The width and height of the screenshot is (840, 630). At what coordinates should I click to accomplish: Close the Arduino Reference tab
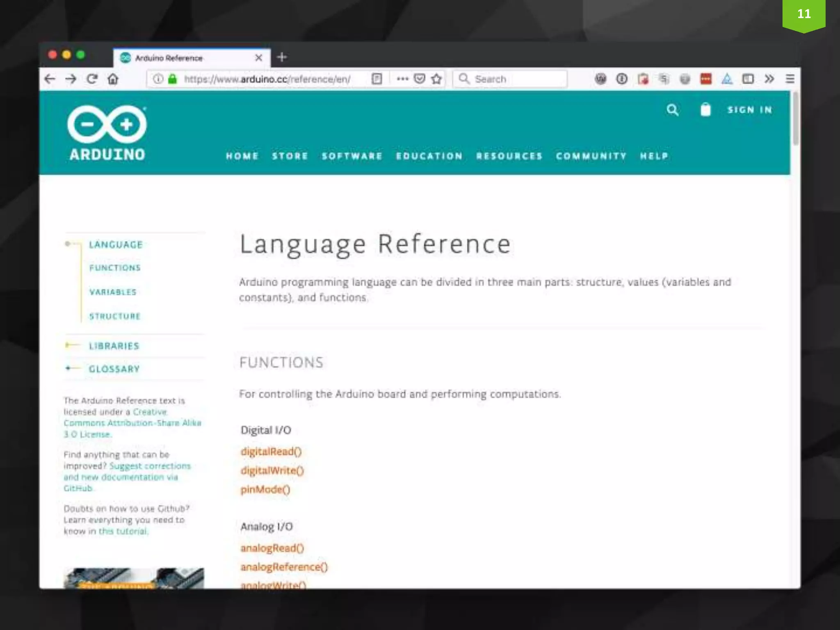258,58
